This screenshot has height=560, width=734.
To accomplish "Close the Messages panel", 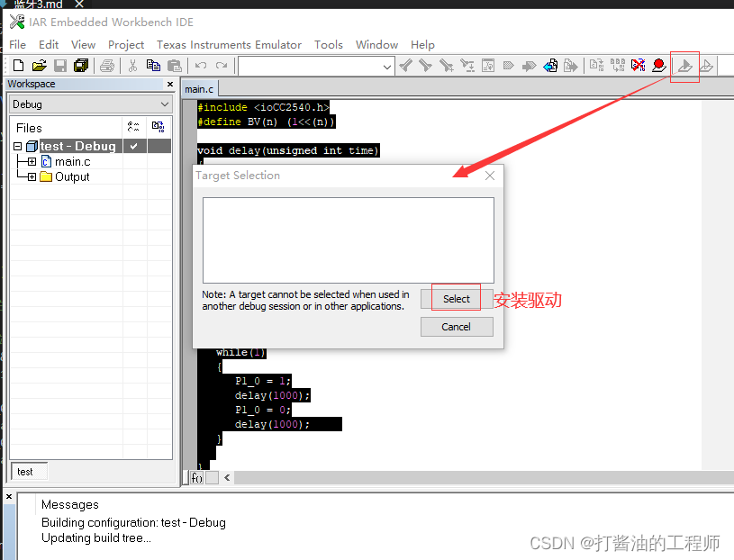I will (9, 496).
